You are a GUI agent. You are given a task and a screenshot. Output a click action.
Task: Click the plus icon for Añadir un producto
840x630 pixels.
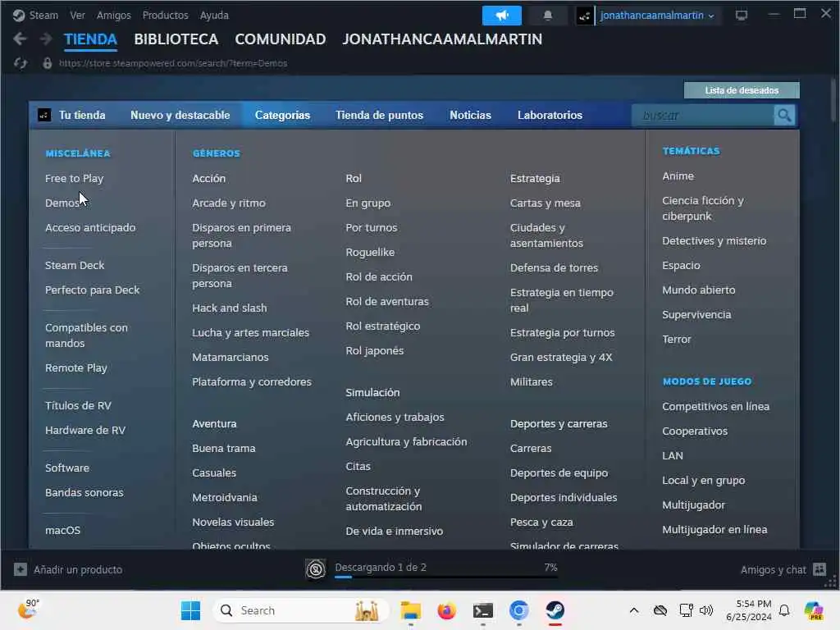[x=21, y=569]
